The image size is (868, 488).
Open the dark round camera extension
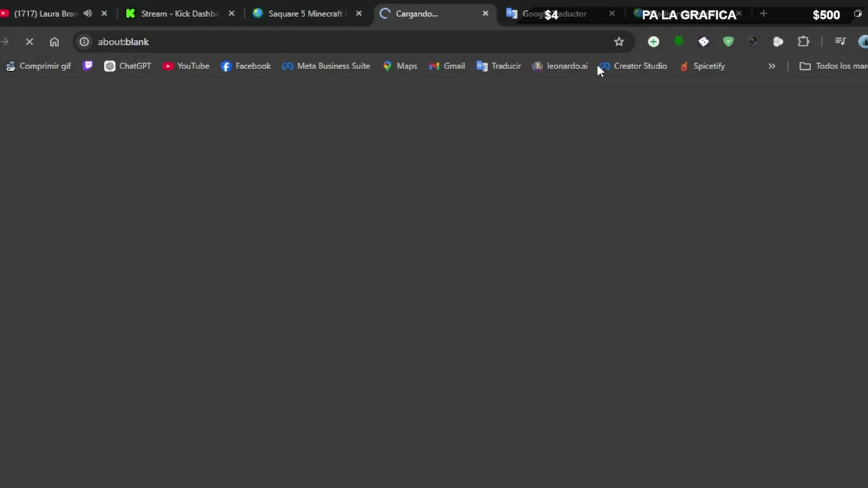[753, 42]
